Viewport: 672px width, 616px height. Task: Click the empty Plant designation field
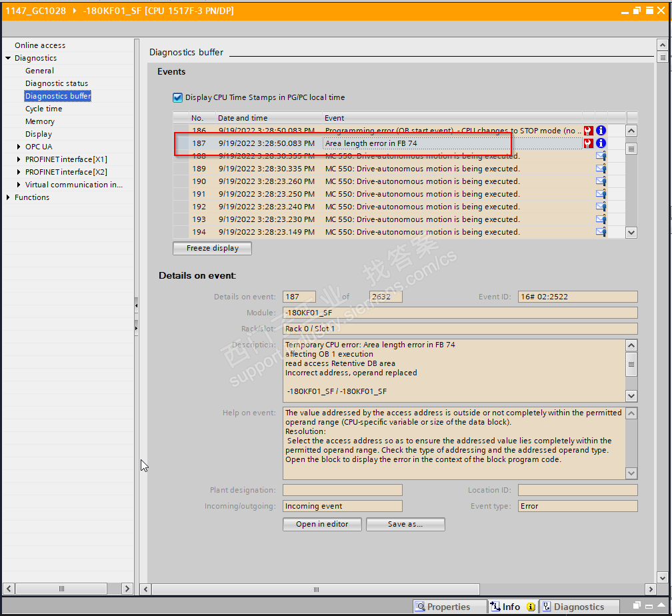[343, 490]
